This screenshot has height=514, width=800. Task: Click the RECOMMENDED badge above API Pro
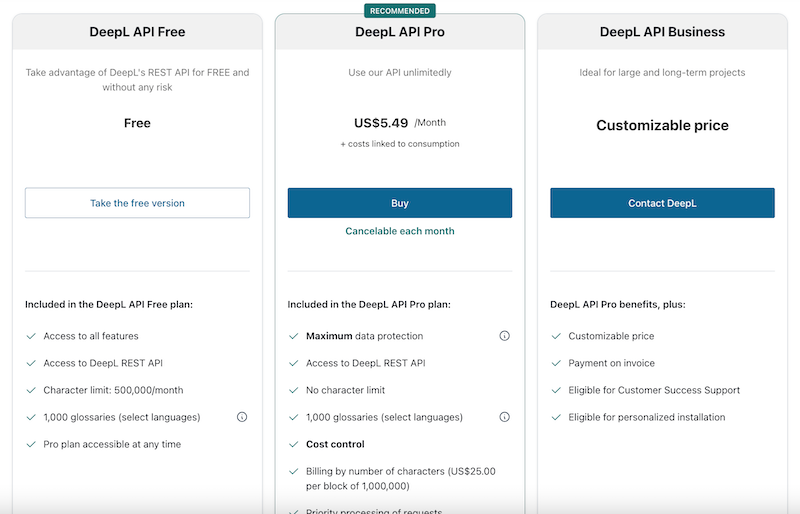pyautogui.click(x=399, y=11)
